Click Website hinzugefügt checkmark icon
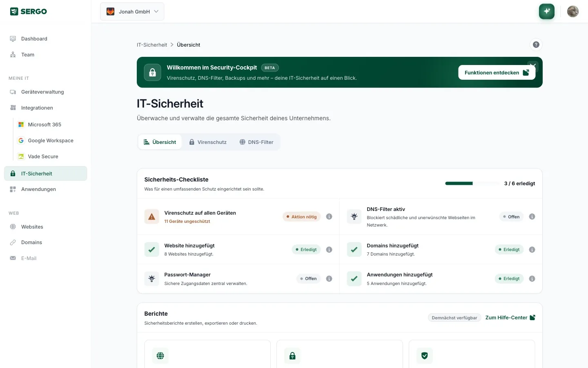The image size is (588, 368). tap(152, 249)
